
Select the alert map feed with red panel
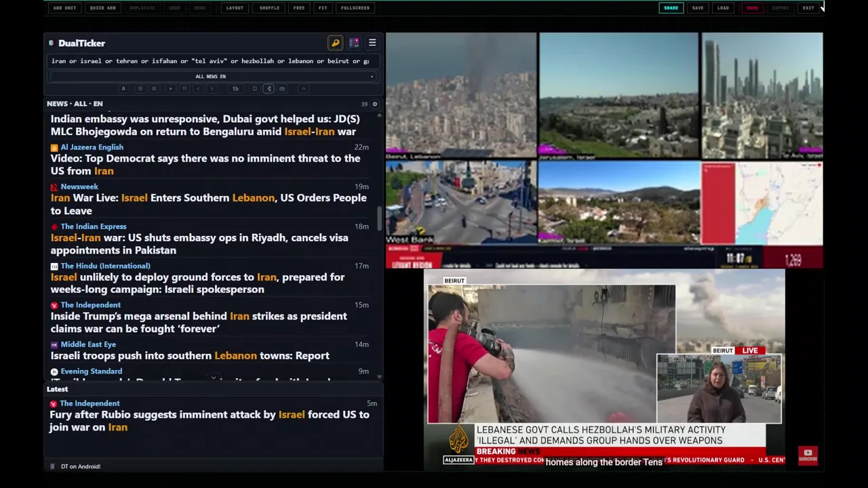coord(762,202)
